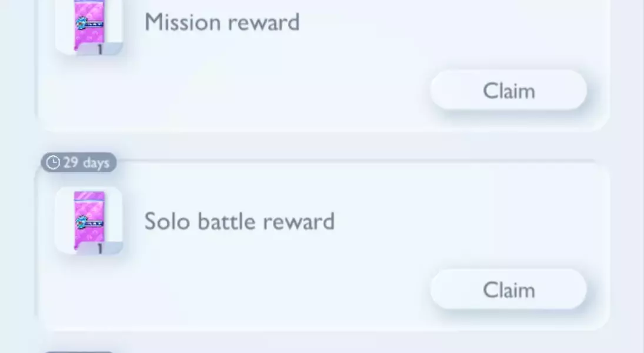Screen dimensions: 644x353
Task: Claim the Mission reward
Action: point(508,91)
